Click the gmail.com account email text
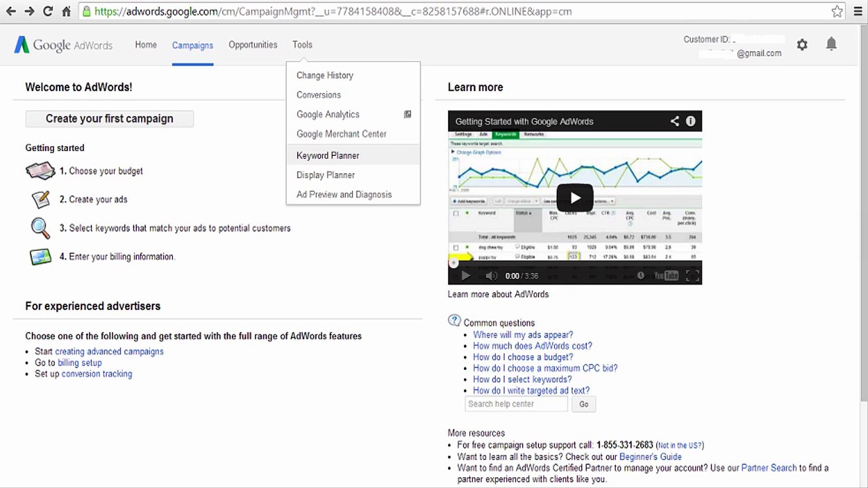The width and height of the screenshot is (868, 488). click(x=759, y=53)
